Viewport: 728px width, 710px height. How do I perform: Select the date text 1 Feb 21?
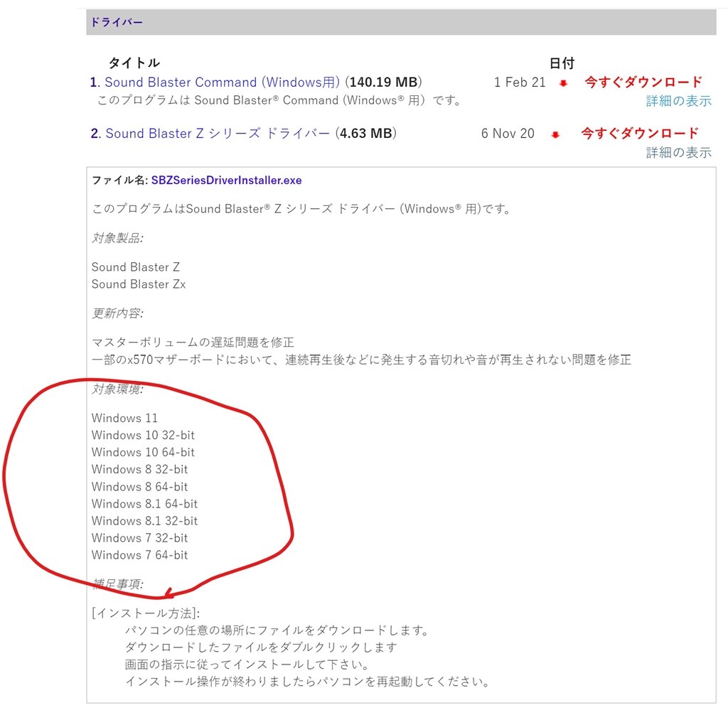520,82
